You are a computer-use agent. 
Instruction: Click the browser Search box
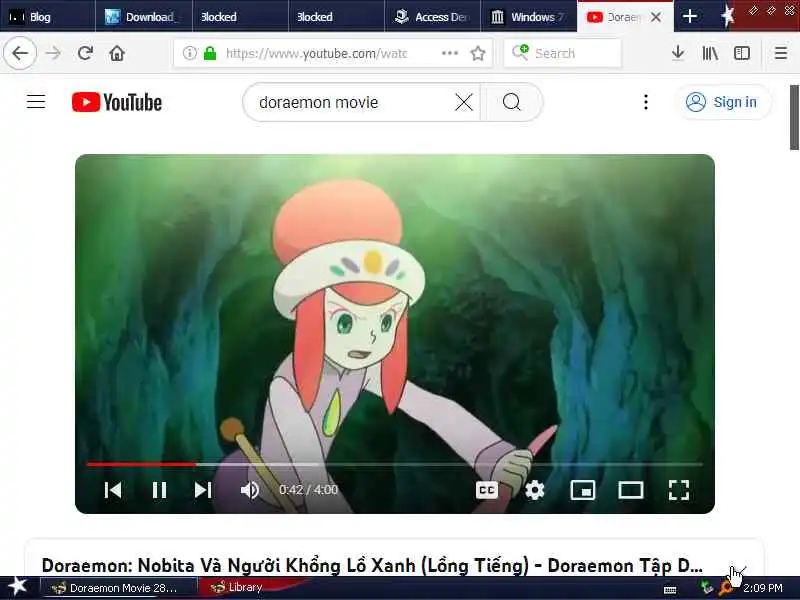[x=562, y=53]
